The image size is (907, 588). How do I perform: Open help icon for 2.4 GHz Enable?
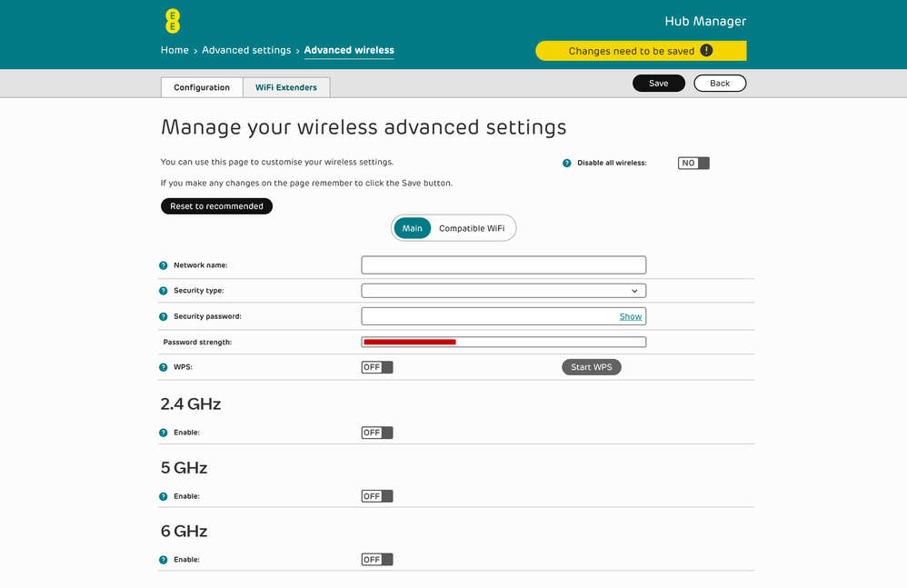(x=163, y=433)
